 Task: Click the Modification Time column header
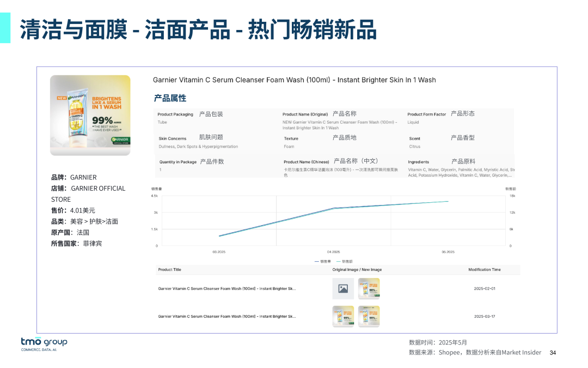pyautogui.click(x=485, y=270)
